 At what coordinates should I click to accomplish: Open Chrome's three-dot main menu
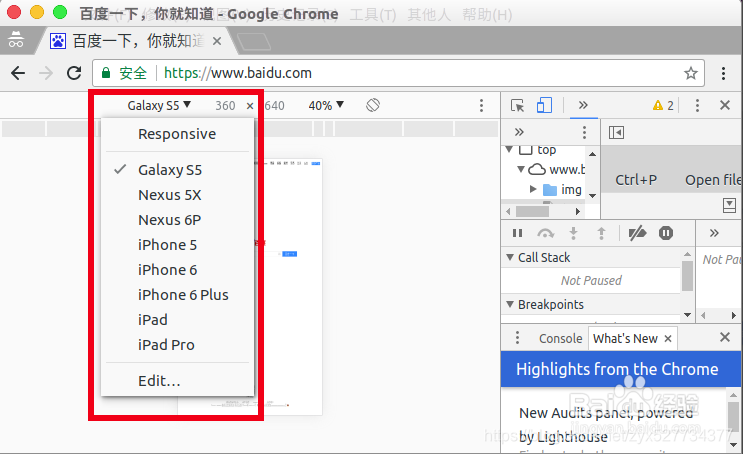point(723,73)
